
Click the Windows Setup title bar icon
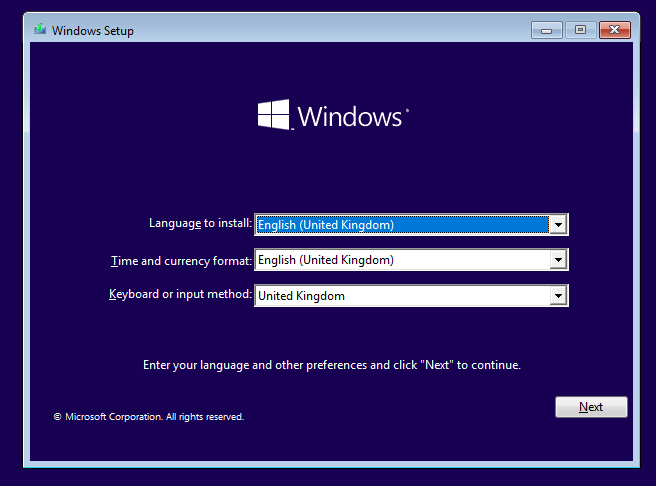coord(40,29)
